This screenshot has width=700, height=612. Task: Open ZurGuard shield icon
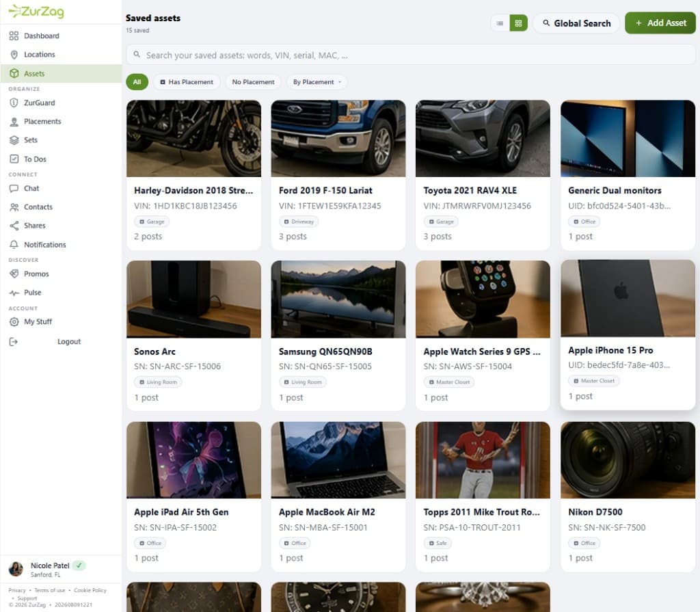pos(14,103)
